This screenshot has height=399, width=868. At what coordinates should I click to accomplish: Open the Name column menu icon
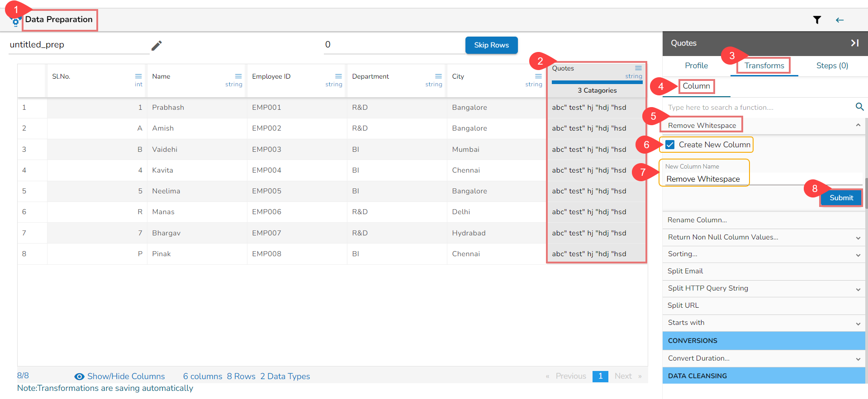click(x=238, y=76)
